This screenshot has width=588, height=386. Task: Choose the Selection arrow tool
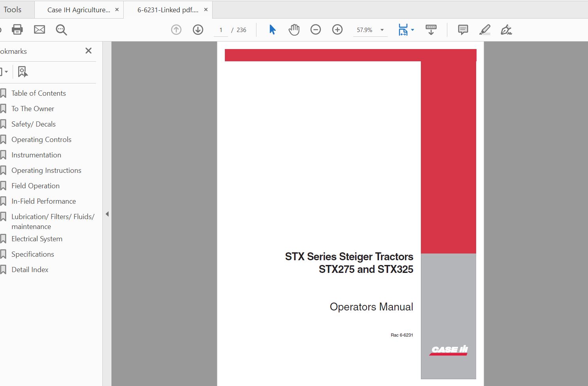(x=272, y=30)
